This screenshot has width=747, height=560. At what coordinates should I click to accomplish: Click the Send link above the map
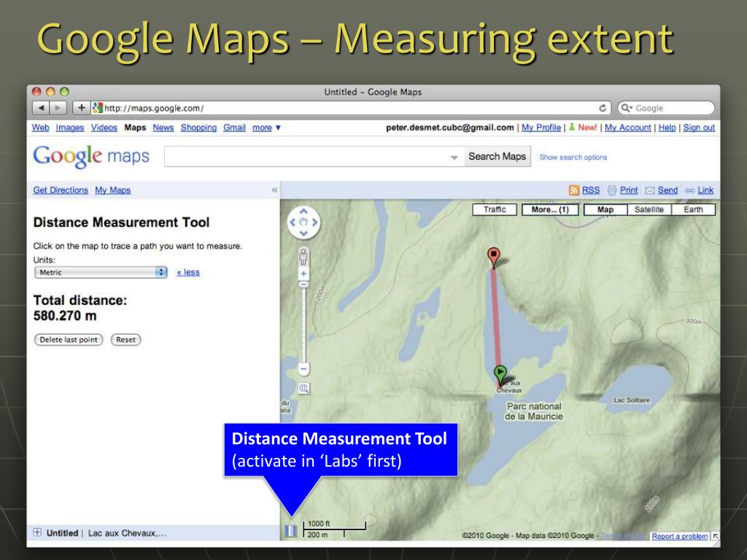coord(667,190)
